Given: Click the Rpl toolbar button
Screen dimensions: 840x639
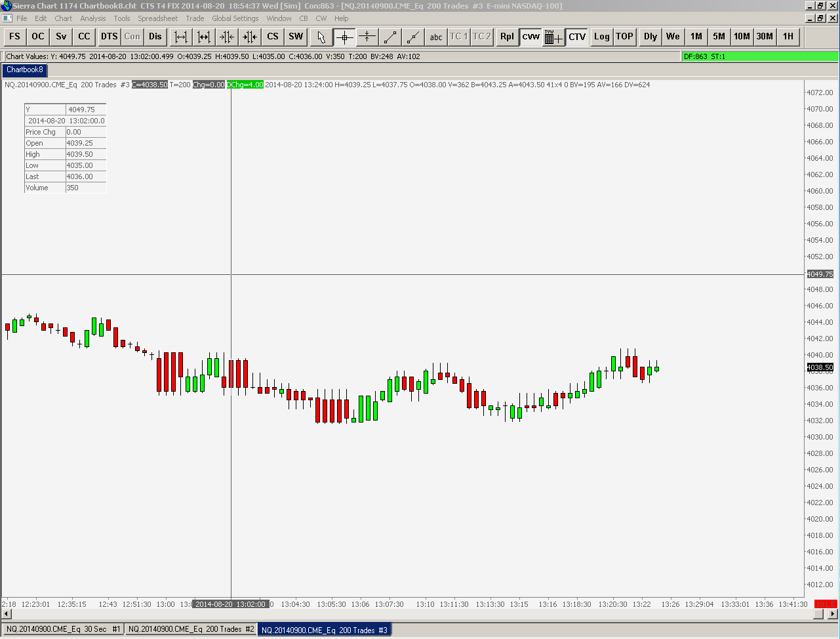Looking at the screenshot, I should [x=507, y=37].
